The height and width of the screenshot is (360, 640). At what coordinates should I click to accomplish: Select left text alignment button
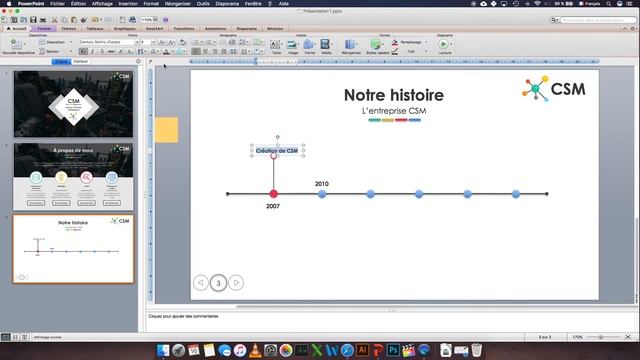tap(196, 51)
